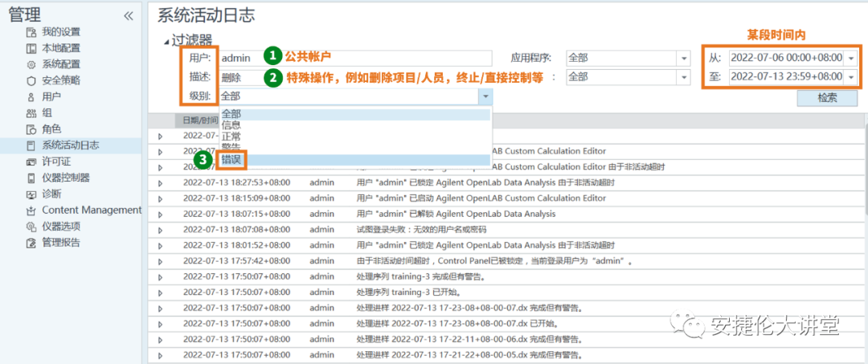The image size is (868, 364).
Task: Click the 管理报告 icon
Action: coord(31,243)
